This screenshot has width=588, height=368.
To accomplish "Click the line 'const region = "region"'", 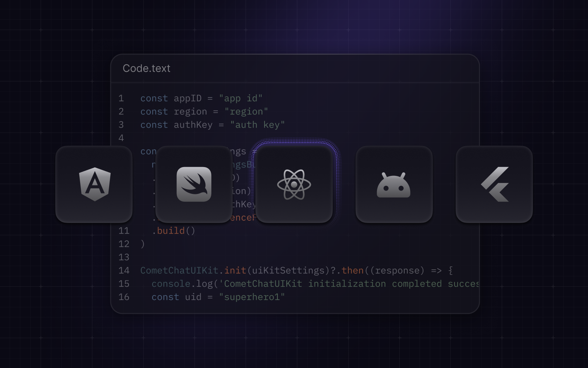I will (x=204, y=112).
